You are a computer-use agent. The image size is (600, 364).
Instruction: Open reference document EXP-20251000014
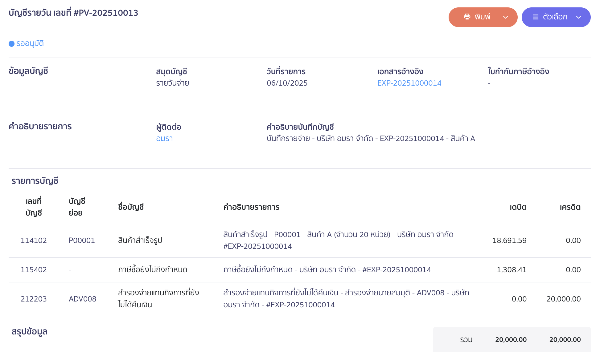[409, 83]
